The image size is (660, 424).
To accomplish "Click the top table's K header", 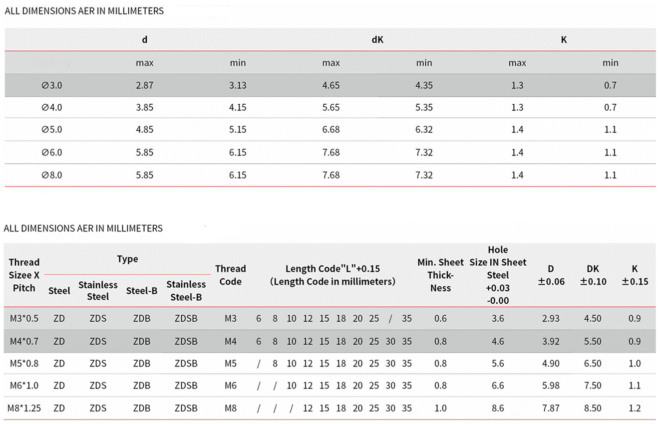I will 564,40.
